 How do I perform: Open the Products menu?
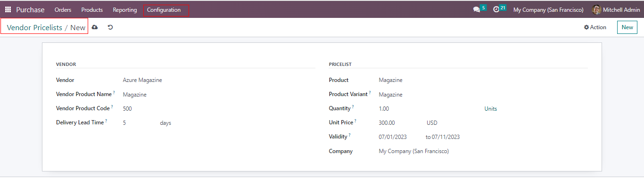[92, 10]
